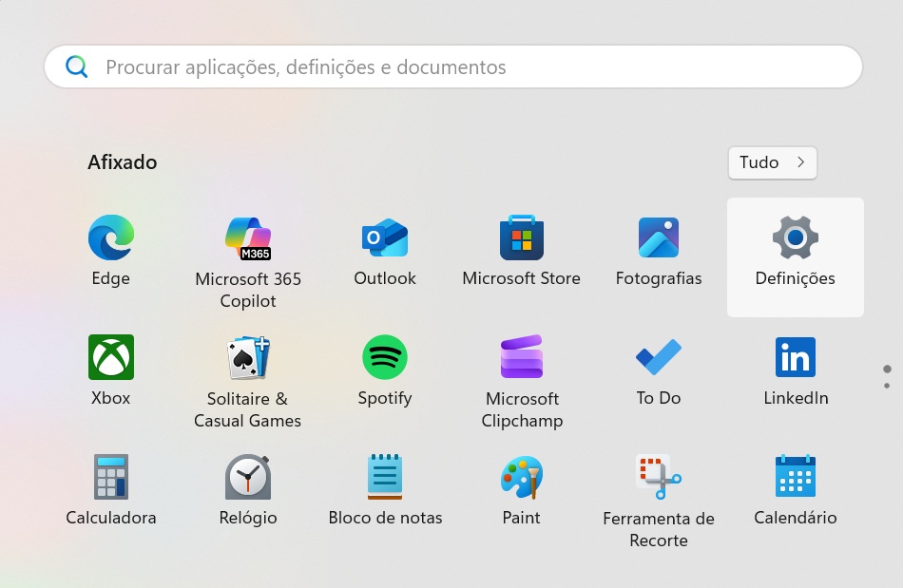Screen dimensions: 903x588
Task: Expand the Tudo all apps list
Action: point(772,162)
